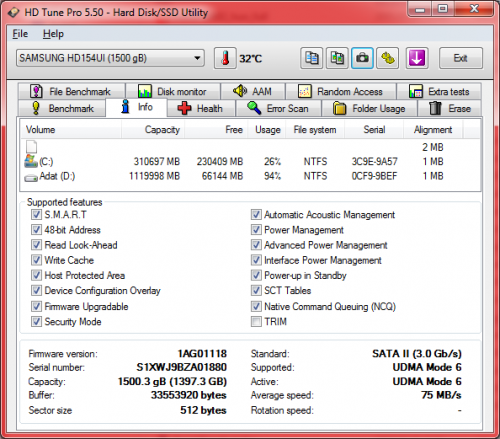Image resolution: width=500 pixels, height=439 pixels.
Task: Toggle Native Command Queuing (NCQ) checkbox
Action: pyautogui.click(x=256, y=306)
